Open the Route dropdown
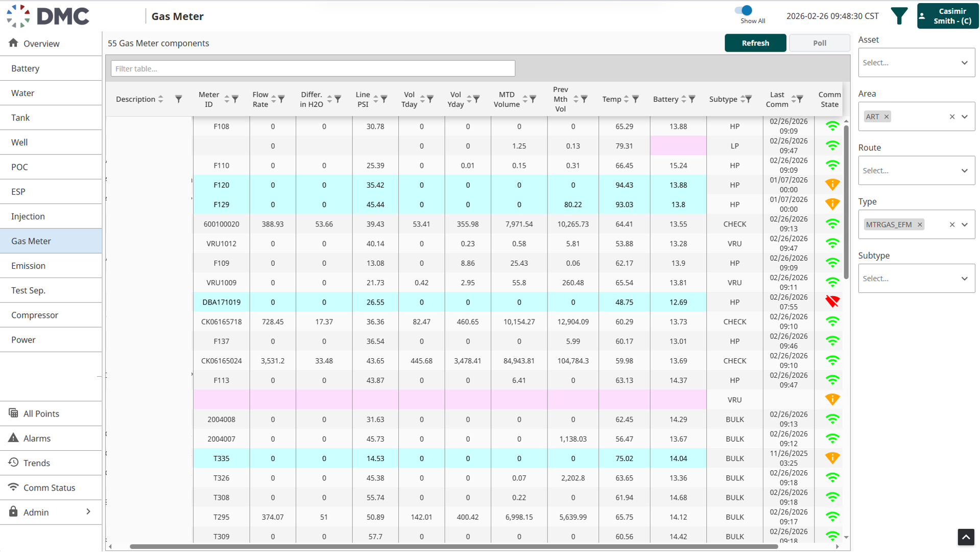The image size is (980, 552). [x=916, y=171]
